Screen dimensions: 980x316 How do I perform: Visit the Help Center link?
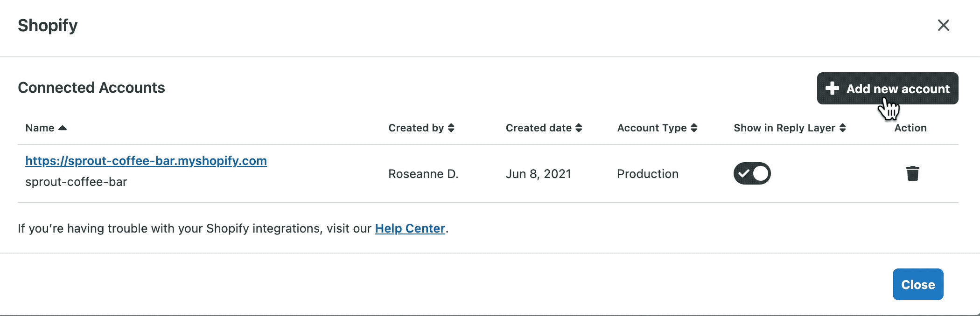tap(410, 228)
